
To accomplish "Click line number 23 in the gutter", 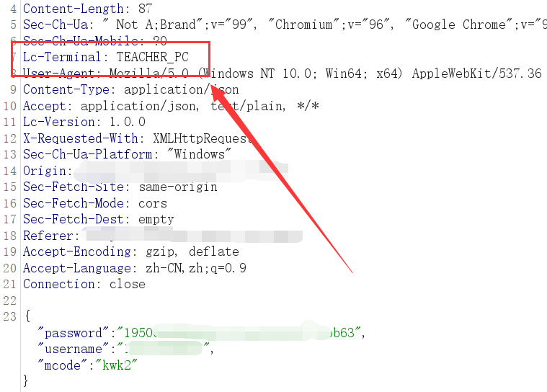I will tap(9, 316).
